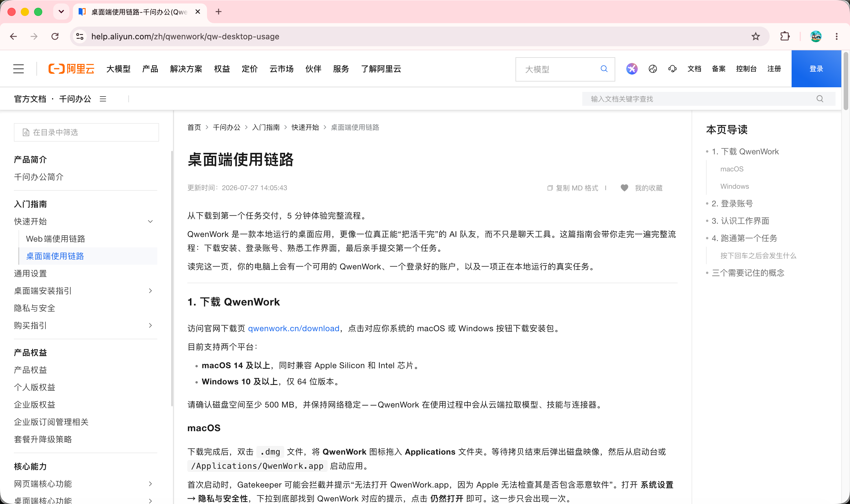
Task: Click 千问办公 in breadcrumb
Action: (226, 127)
